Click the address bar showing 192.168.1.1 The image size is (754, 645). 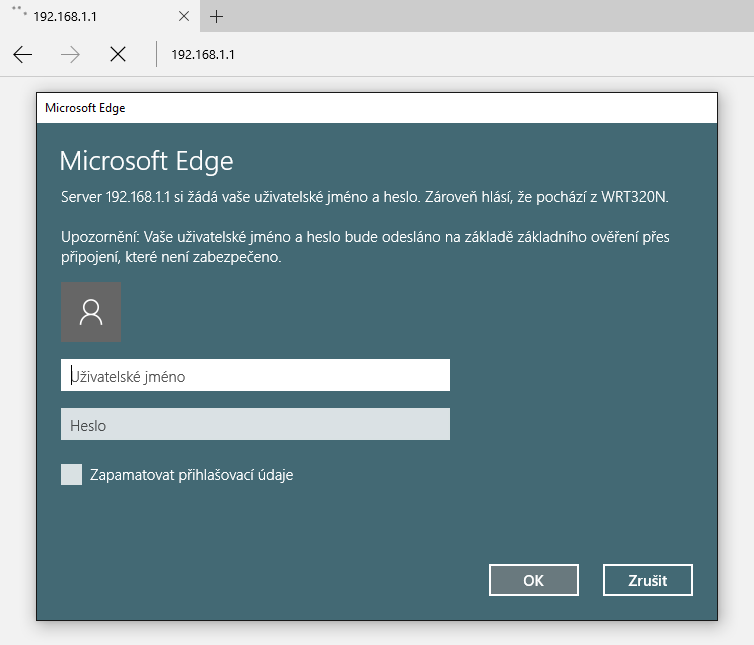(x=203, y=54)
